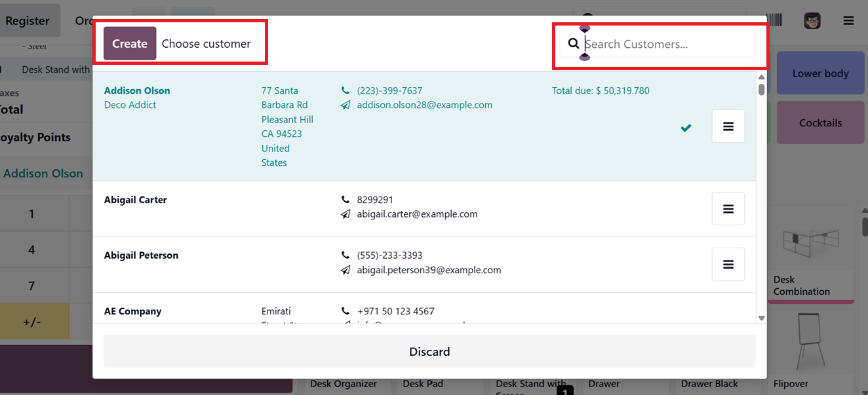
Task: Open Abigail Peterson's row options menu
Action: click(x=728, y=264)
